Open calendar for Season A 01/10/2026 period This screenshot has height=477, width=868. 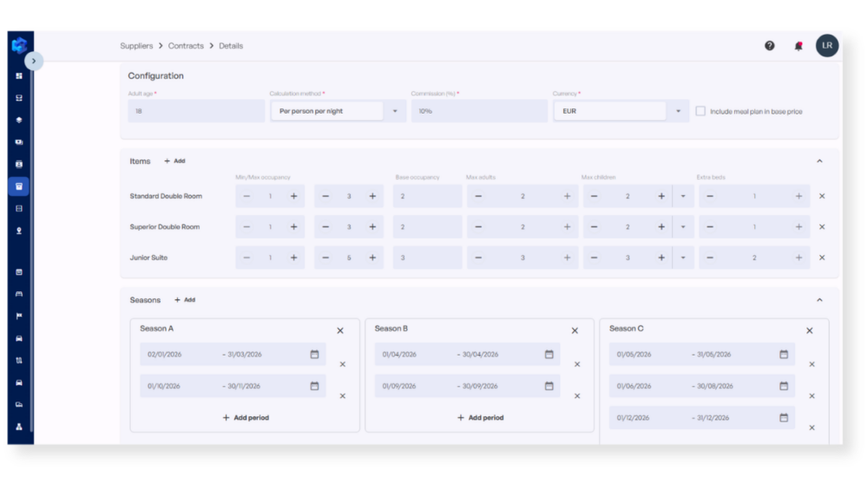[314, 386]
